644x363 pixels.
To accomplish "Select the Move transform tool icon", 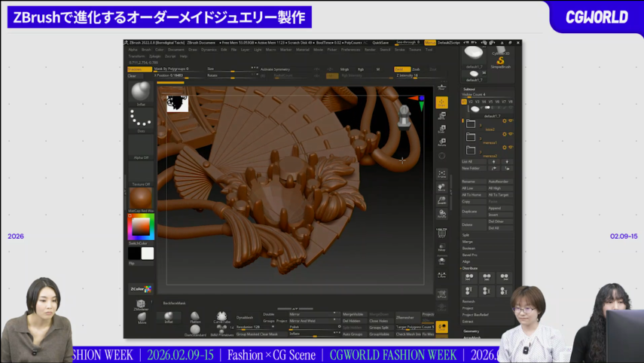I will click(442, 116).
